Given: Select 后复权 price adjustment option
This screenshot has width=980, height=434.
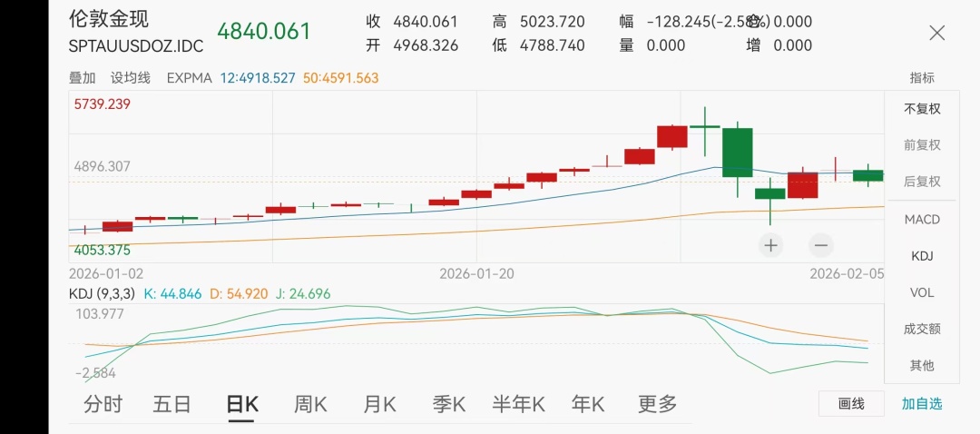Looking at the screenshot, I should pyautogui.click(x=922, y=182).
